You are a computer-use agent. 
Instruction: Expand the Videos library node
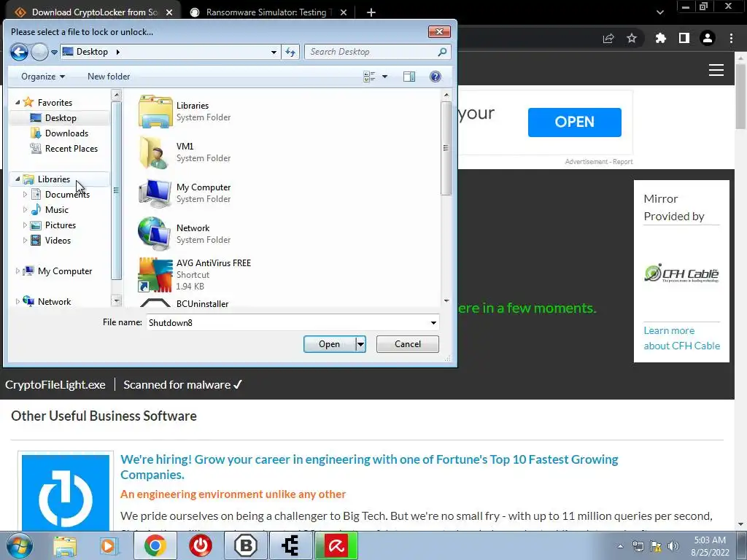tap(25, 241)
